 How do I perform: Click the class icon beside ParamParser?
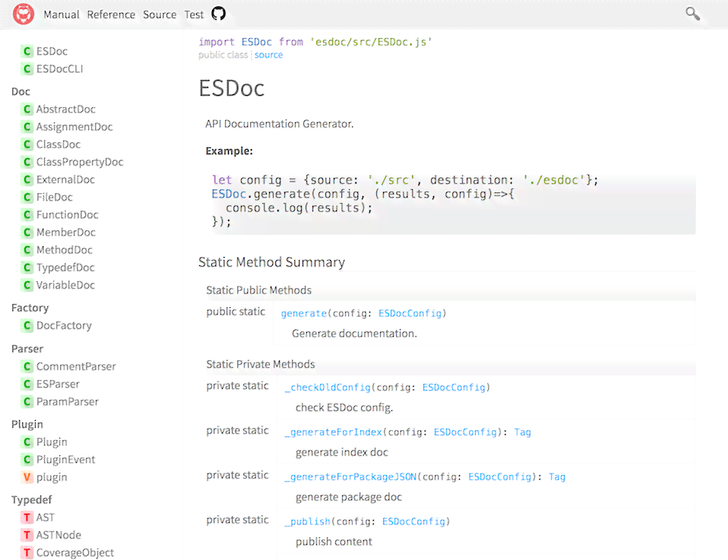click(27, 402)
